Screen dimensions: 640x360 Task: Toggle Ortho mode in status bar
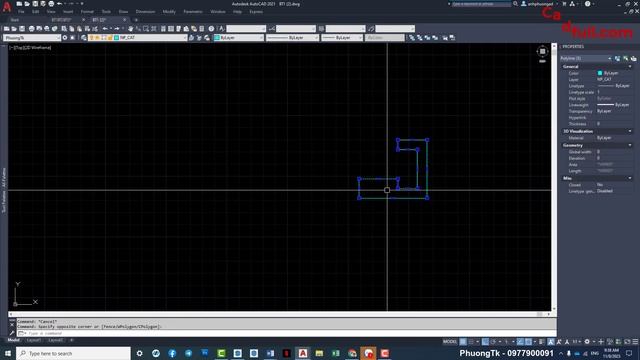[x=485, y=342]
